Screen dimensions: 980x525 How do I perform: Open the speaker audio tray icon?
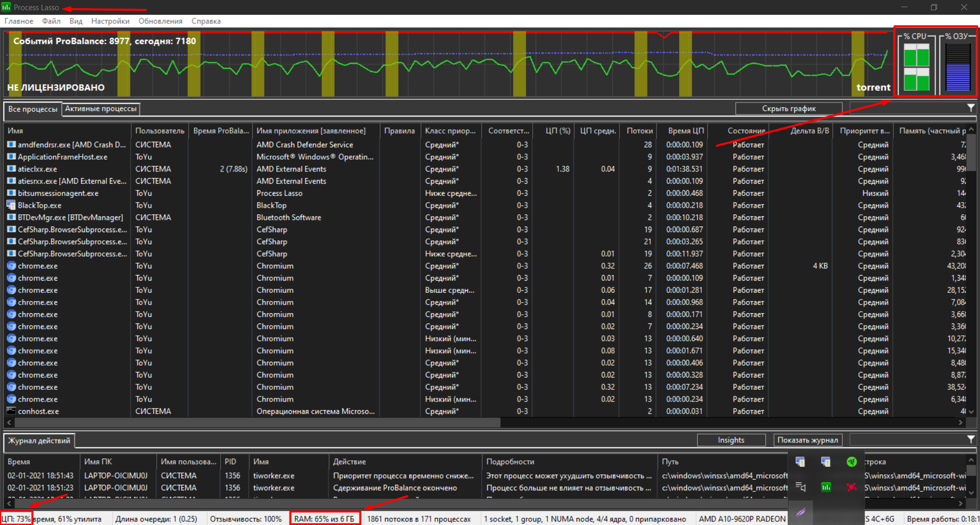(x=800, y=487)
